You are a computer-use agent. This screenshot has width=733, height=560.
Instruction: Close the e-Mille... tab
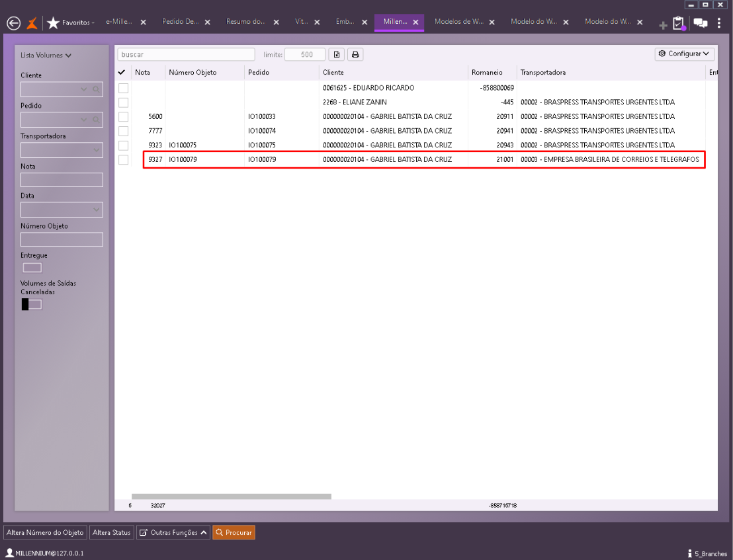[x=144, y=22]
